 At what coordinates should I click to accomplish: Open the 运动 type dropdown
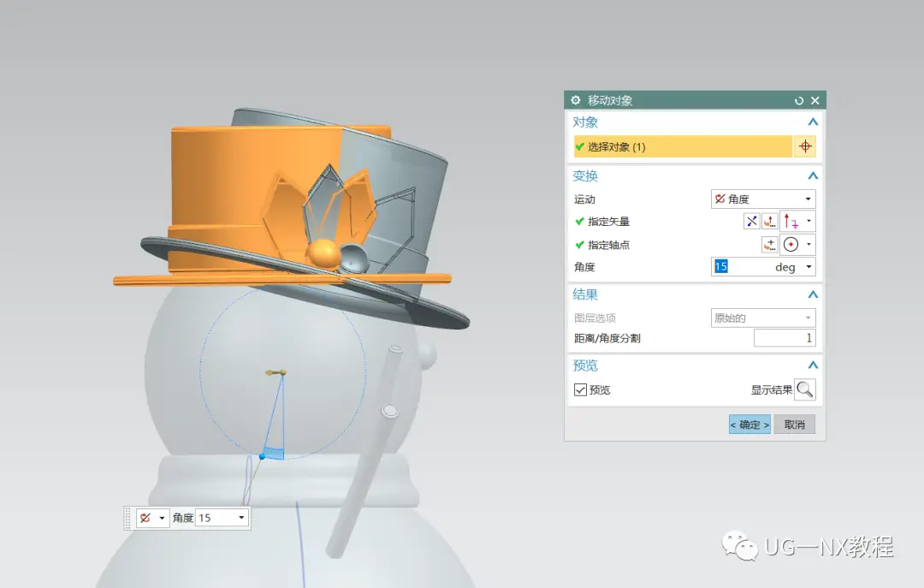point(763,199)
